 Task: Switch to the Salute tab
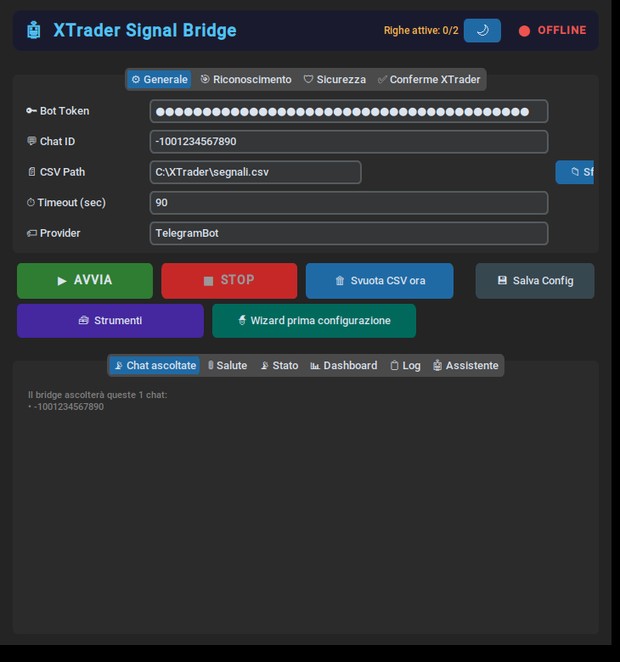(227, 366)
